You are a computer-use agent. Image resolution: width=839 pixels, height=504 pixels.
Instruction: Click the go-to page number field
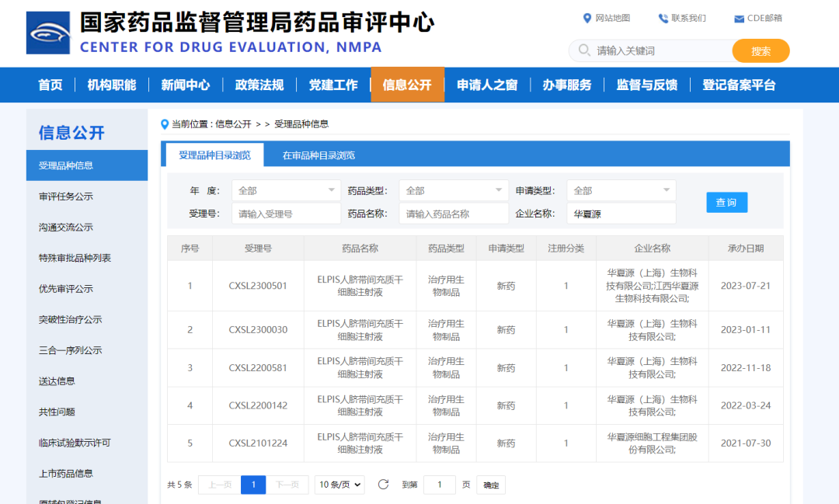tap(439, 485)
